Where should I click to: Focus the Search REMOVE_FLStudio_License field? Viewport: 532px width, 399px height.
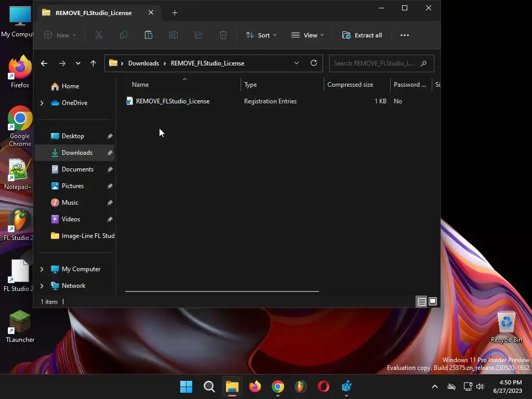point(382,63)
